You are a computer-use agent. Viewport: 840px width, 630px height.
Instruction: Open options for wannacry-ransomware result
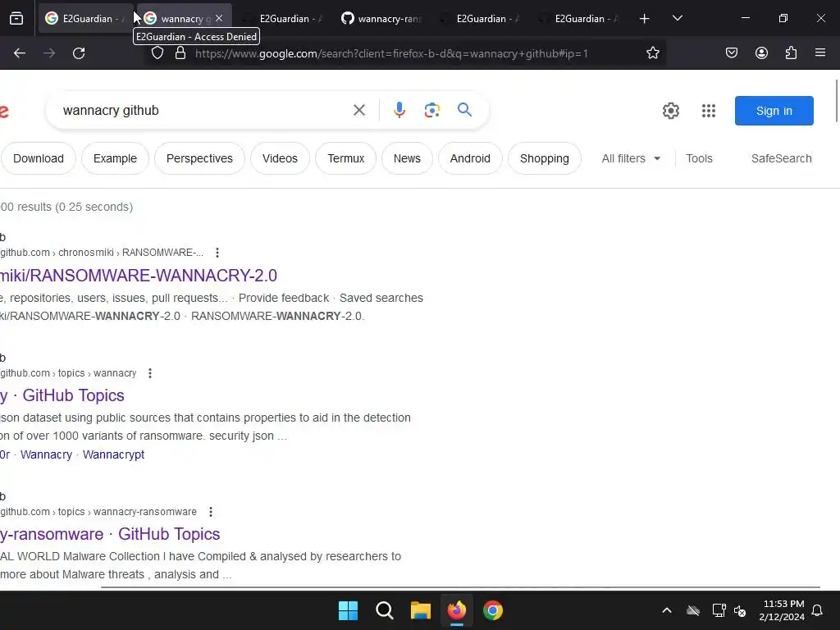[x=211, y=512]
